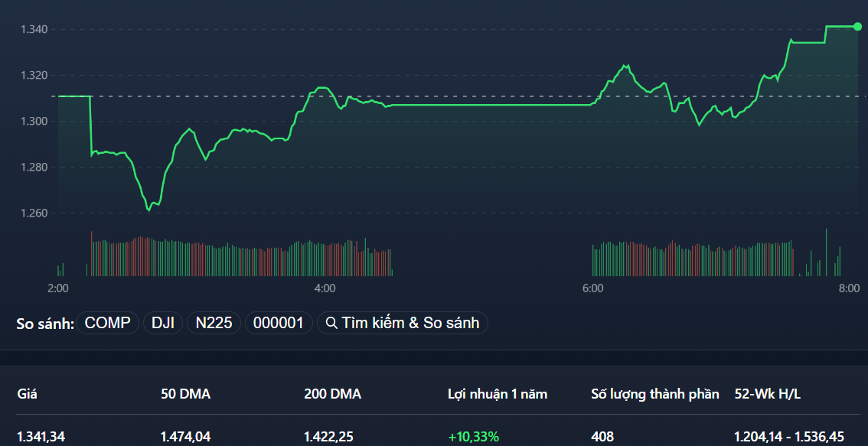Click the 1.341,34 price value
This screenshot has height=446, width=868.
coord(41,436)
